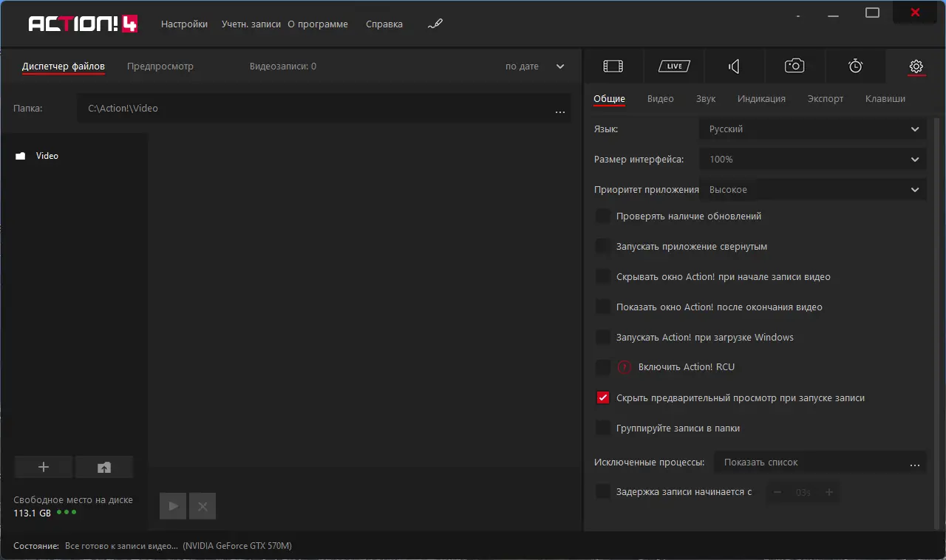Click status text Все готово к записи видео

pos(122,546)
